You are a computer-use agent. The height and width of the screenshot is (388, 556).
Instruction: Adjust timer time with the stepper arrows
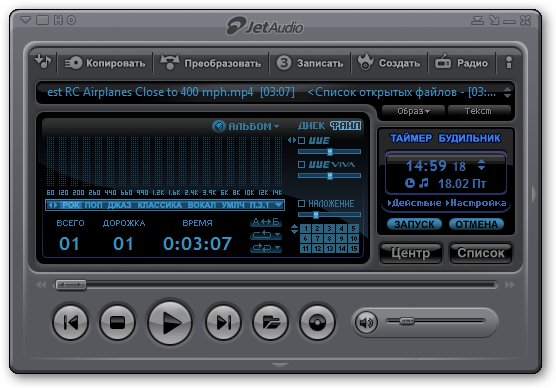pyautogui.click(x=482, y=164)
